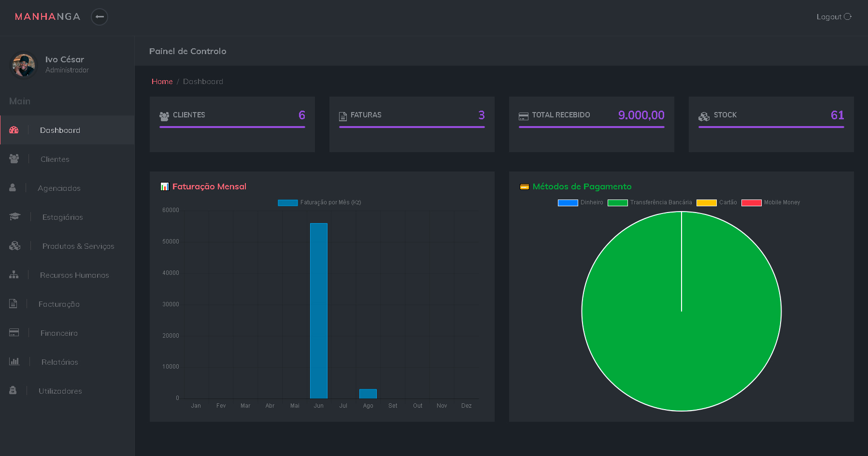Click Ivo César profile avatar

point(23,65)
